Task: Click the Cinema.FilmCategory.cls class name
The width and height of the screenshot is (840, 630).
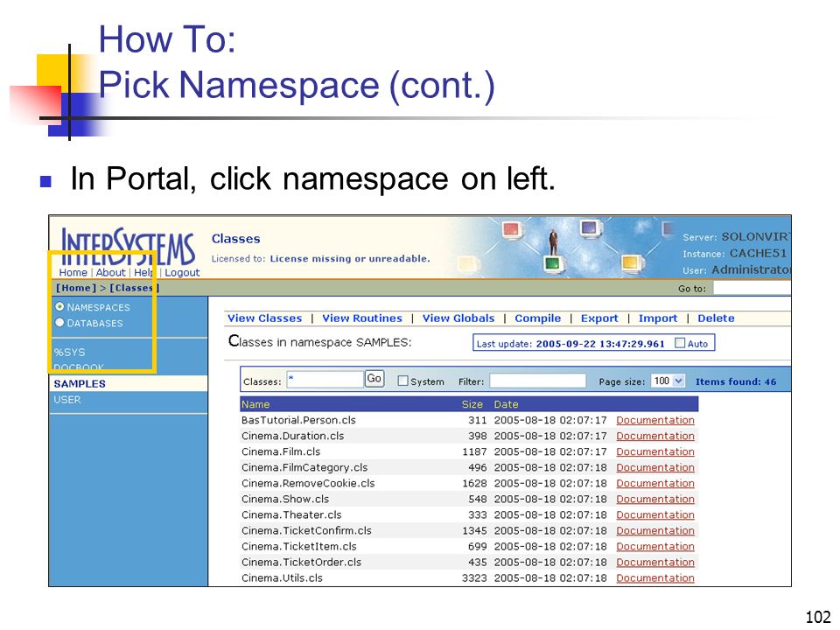Action: (x=304, y=467)
